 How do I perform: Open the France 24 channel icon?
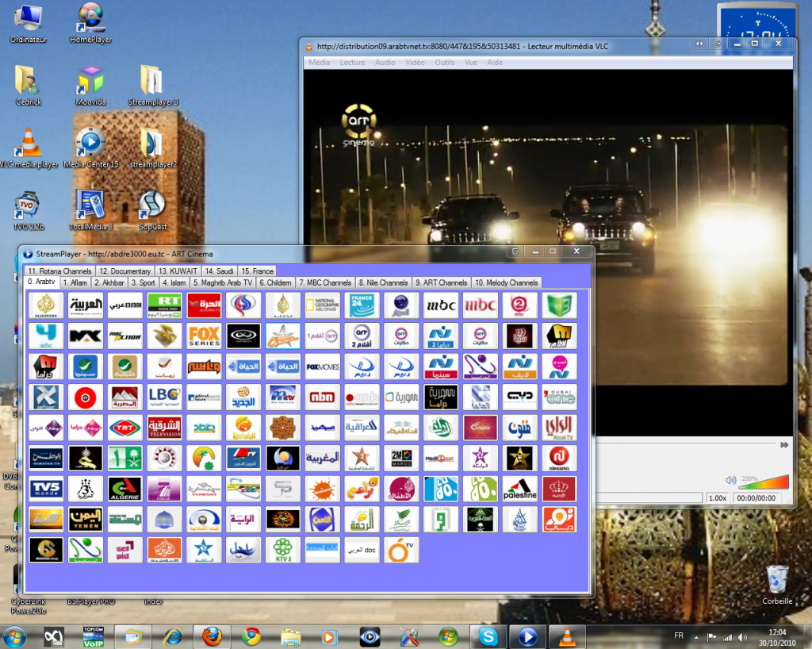pos(362,305)
